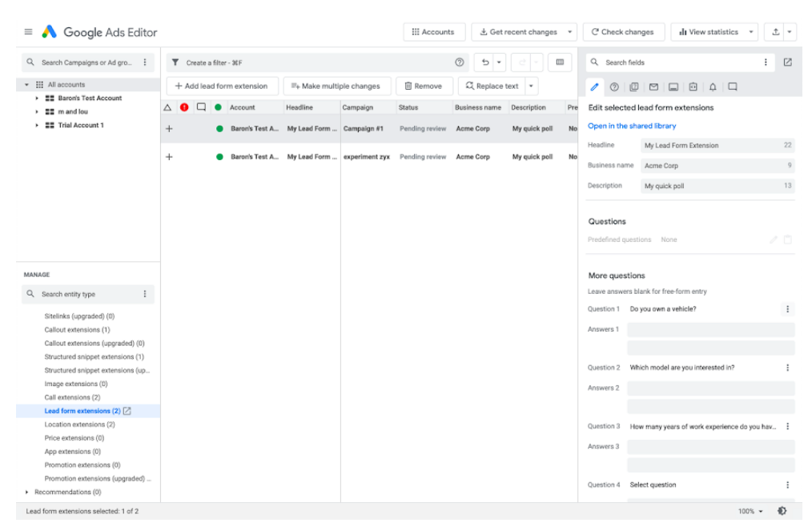Click Open in the shared library link
The width and height of the screenshot is (812, 531).
click(632, 127)
